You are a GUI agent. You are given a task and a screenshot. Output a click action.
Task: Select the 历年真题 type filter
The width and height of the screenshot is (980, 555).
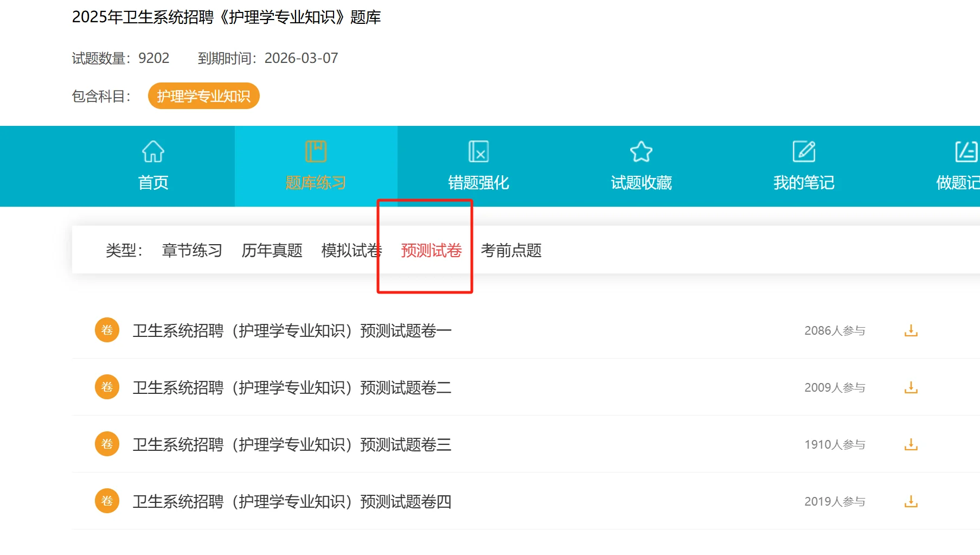pyautogui.click(x=272, y=250)
